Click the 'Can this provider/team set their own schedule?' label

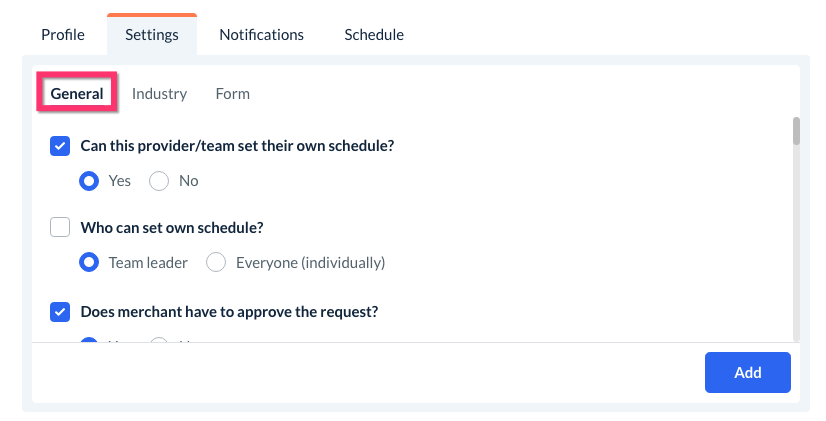click(237, 146)
